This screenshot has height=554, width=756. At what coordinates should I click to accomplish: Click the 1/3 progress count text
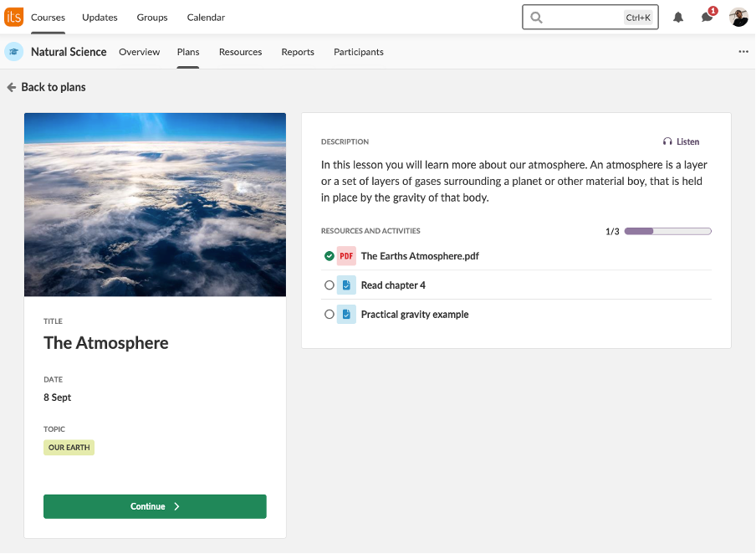pyautogui.click(x=612, y=232)
